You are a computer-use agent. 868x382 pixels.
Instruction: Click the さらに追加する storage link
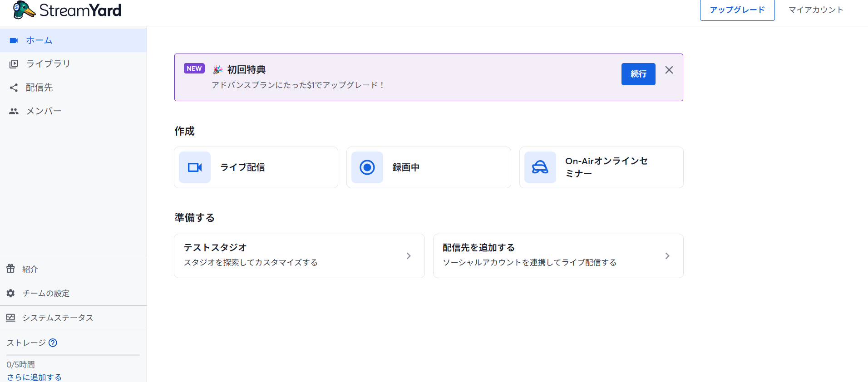[x=34, y=377]
